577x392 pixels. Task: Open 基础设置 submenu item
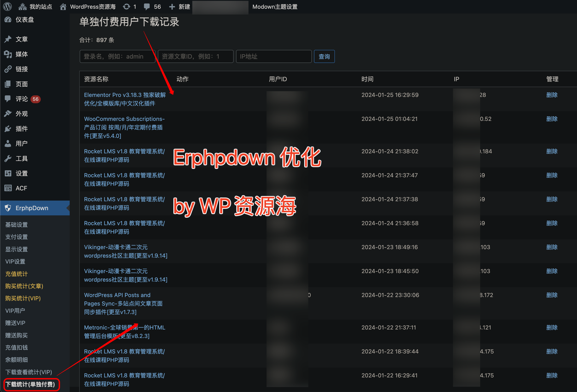[16, 225]
